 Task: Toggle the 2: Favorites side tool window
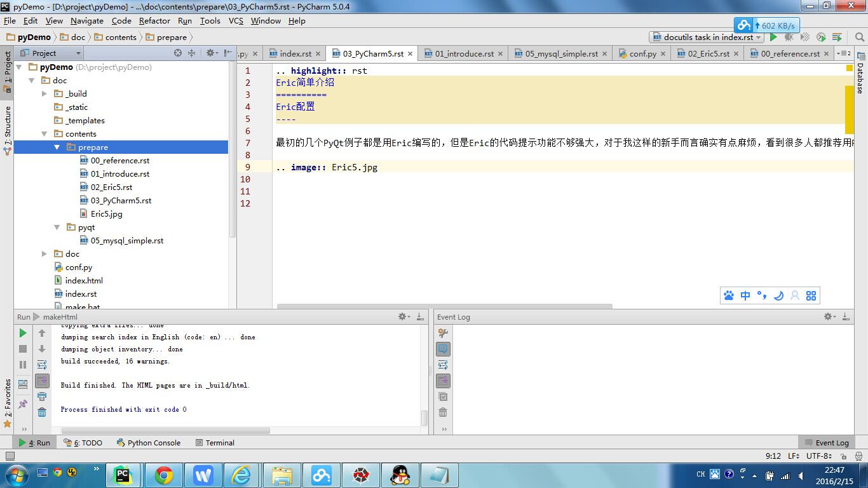click(x=7, y=403)
